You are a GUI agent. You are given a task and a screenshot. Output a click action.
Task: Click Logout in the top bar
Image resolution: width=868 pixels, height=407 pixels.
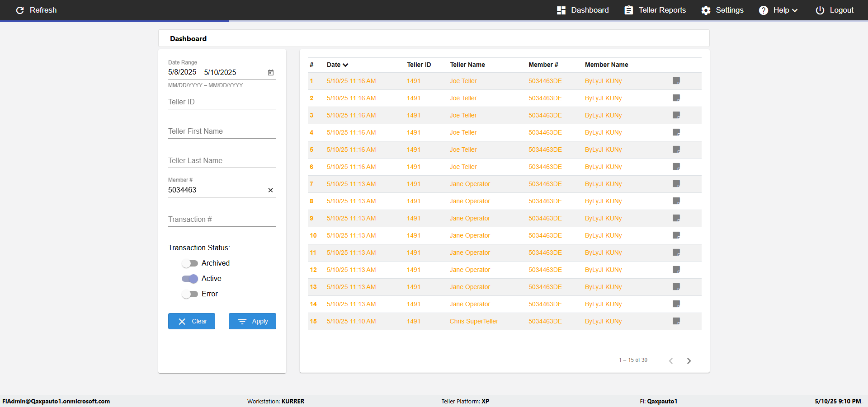(835, 10)
